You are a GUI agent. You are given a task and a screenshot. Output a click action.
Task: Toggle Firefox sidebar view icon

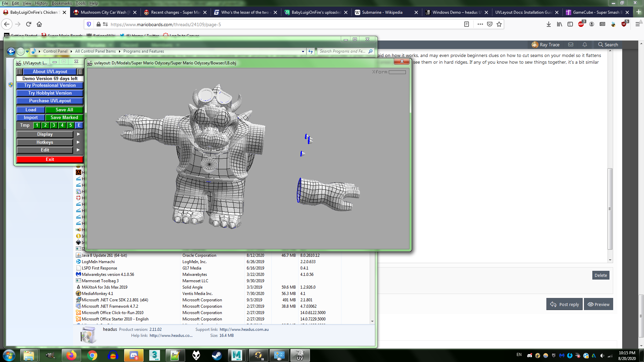click(570, 24)
